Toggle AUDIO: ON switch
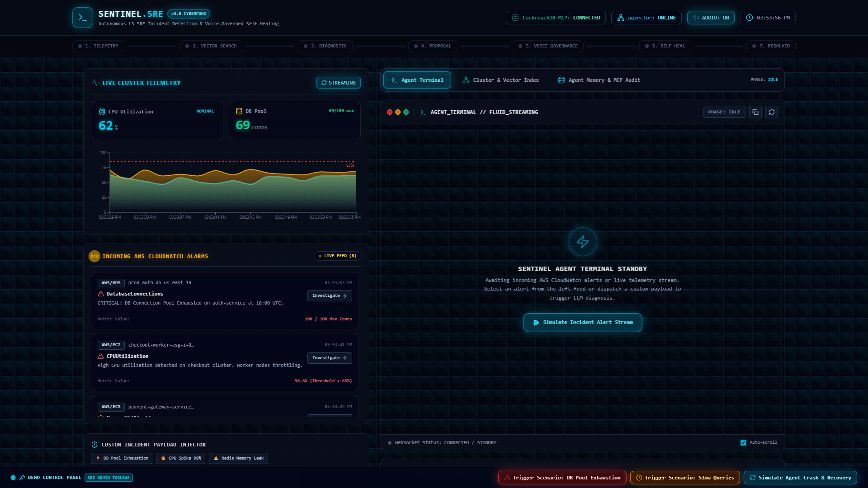 (711, 18)
